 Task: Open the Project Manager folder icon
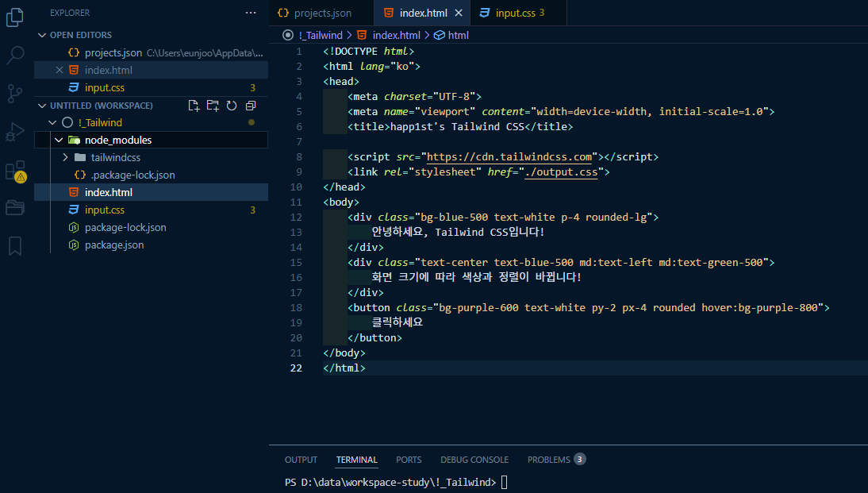pyautogui.click(x=15, y=208)
